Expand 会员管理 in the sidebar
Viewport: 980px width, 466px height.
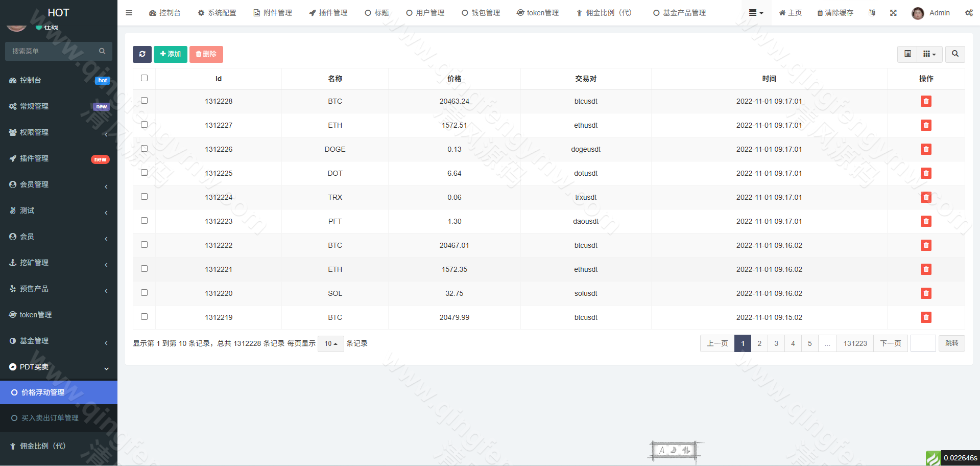[59, 184]
